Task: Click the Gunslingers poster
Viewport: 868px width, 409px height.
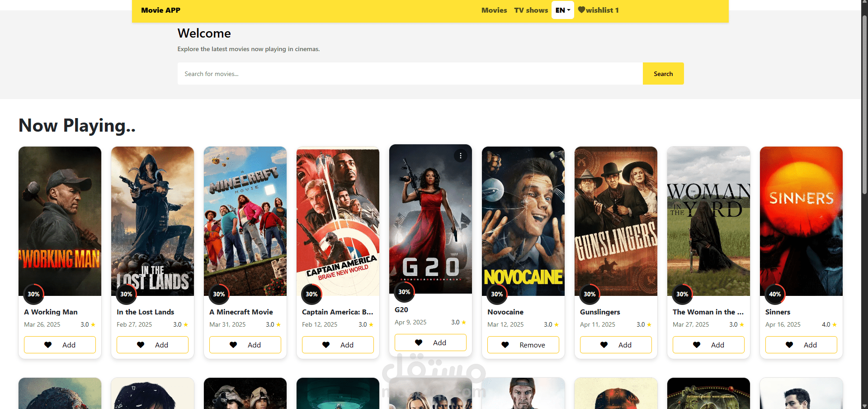Action: pos(616,221)
